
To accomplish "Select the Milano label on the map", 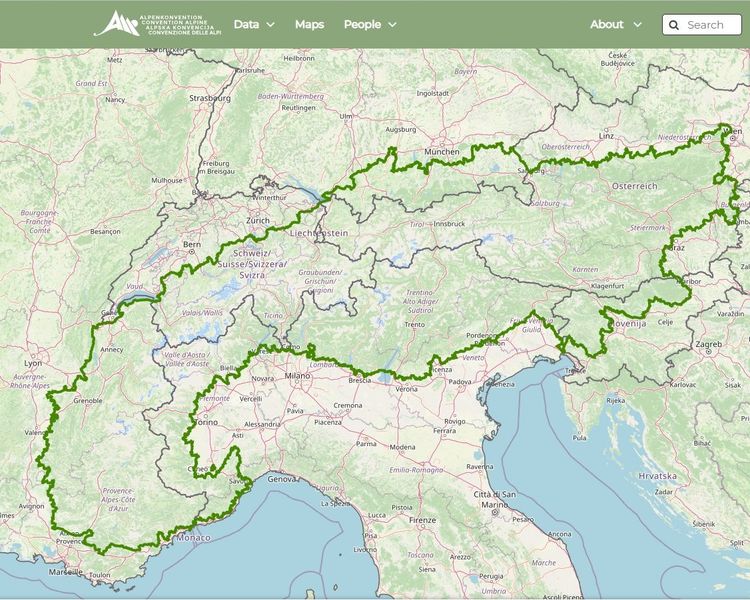I will tap(298, 375).
